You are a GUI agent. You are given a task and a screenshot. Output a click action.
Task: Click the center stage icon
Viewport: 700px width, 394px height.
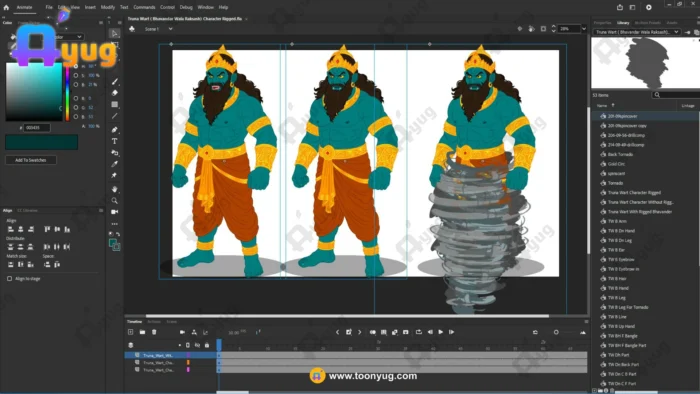tap(520, 29)
